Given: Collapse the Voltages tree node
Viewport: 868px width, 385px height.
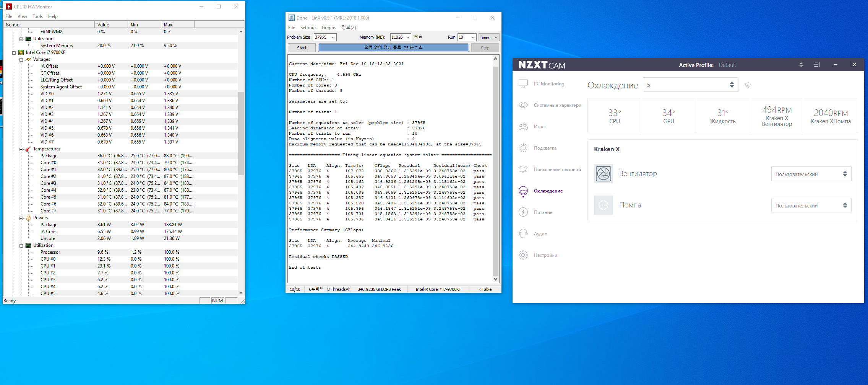Looking at the screenshot, I should [x=21, y=59].
